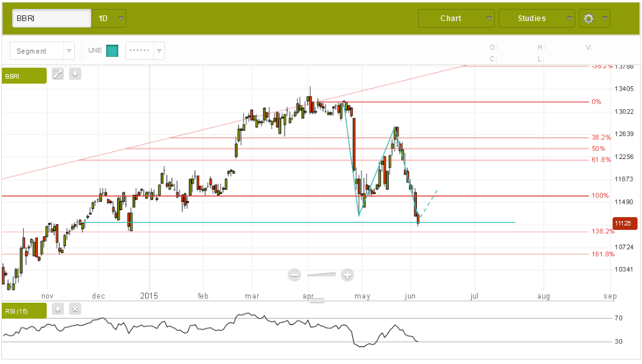Image resolution: width=642 pixels, height=364 pixels.
Task: Click the RSI (15) panel label
Action: 24,311
